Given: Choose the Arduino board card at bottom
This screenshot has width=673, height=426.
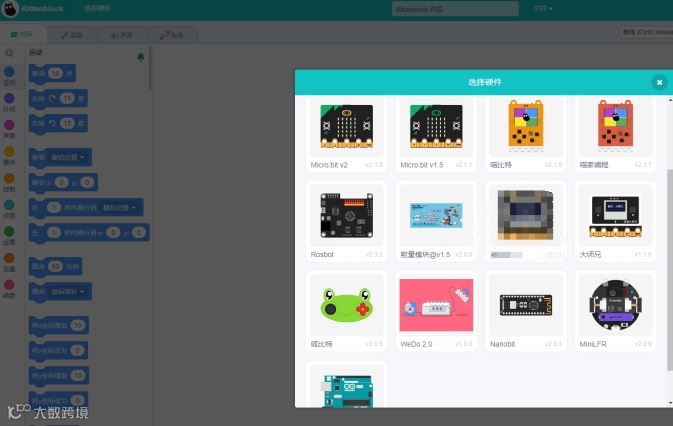Looking at the screenshot, I should click(346, 384).
